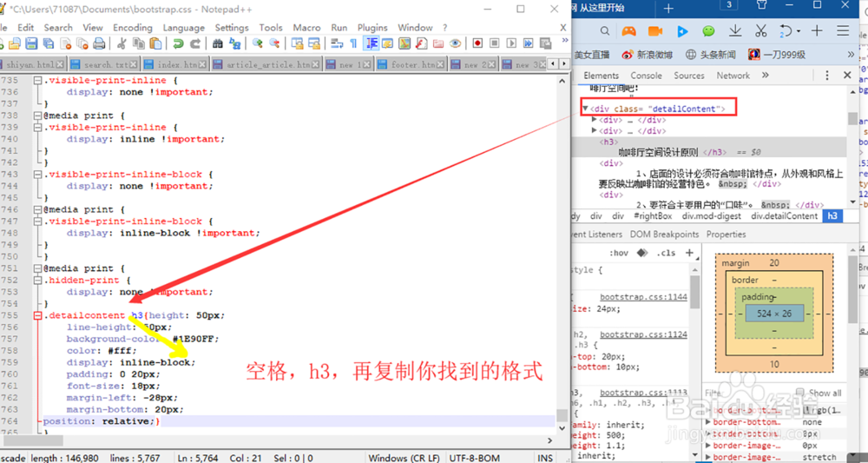Open the Plugins menu
Image resolution: width=868 pixels, height=463 pixels.
[x=372, y=27]
